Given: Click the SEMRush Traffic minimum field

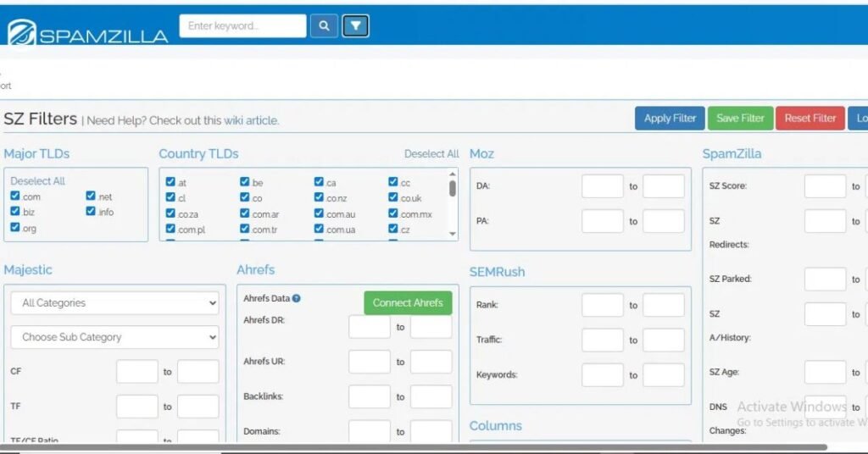Looking at the screenshot, I should (603, 340).
